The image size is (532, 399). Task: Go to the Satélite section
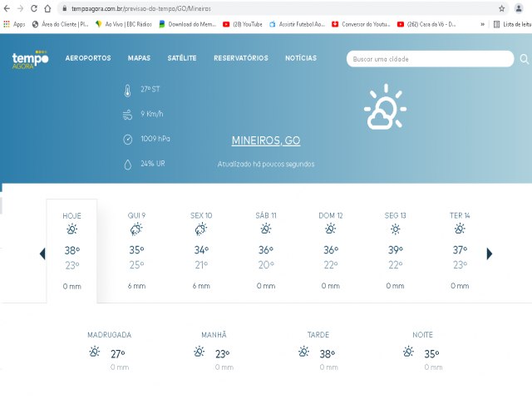pyautogui.click(x=182, y=58)
